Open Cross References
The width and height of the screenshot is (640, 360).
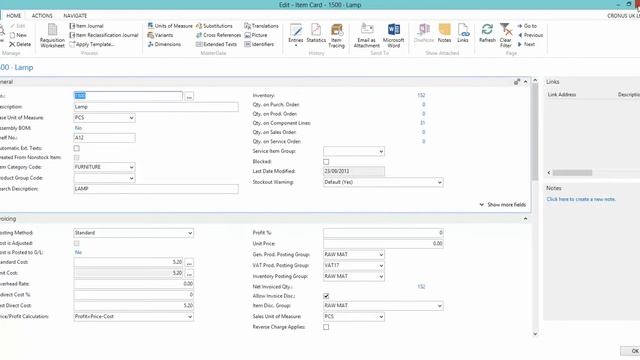click(x=218, y=35)
